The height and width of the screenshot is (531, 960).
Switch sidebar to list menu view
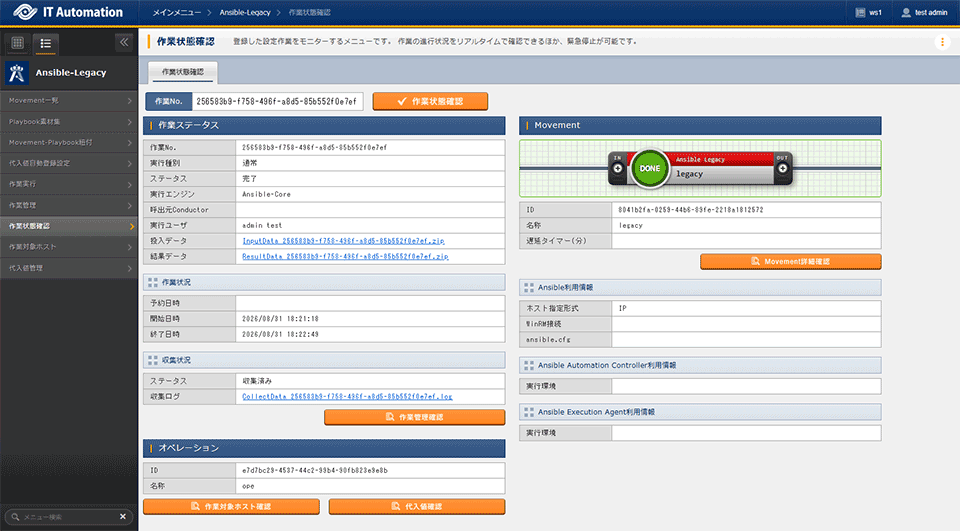click(45, 43)
